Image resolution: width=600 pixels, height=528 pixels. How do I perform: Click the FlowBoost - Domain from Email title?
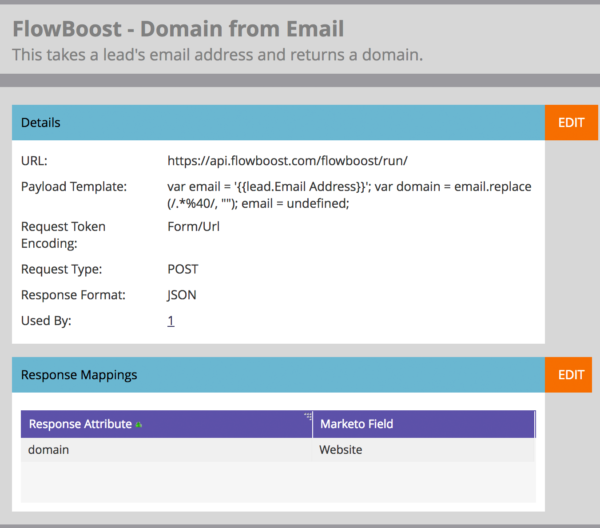178,29
